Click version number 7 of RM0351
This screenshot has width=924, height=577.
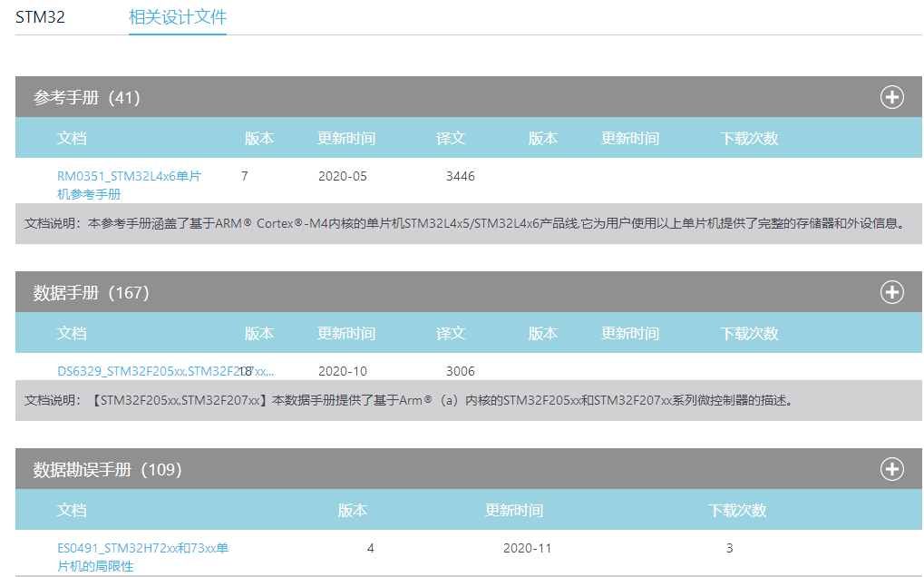(245, 176)
